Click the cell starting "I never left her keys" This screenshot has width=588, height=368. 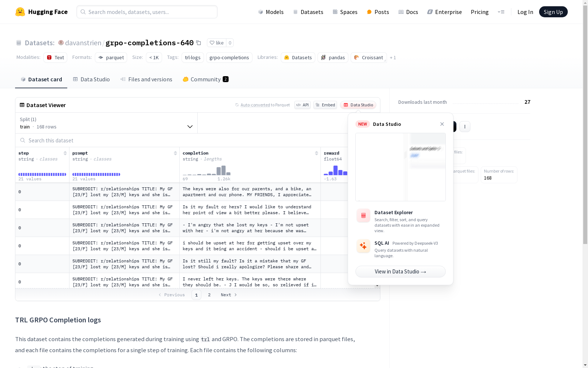coord(250,282)
